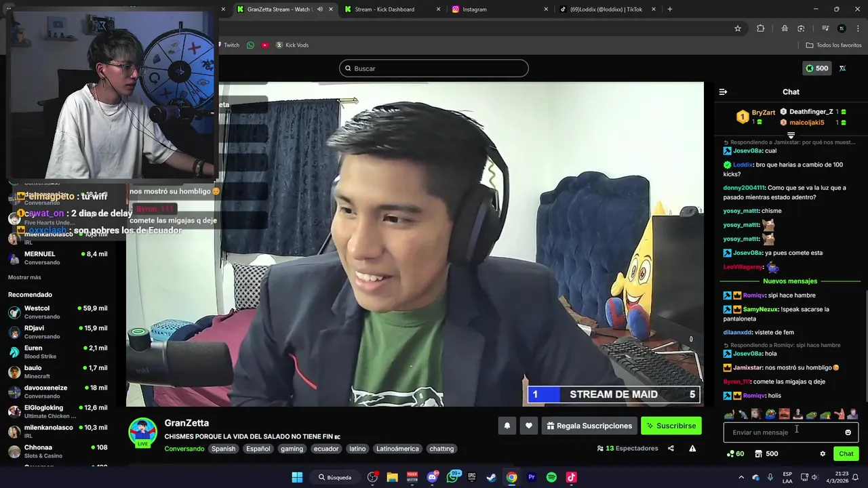Open RDjavi recommended channel
Image resolution: width=868 pixels, height=488 pixels.
58,332
